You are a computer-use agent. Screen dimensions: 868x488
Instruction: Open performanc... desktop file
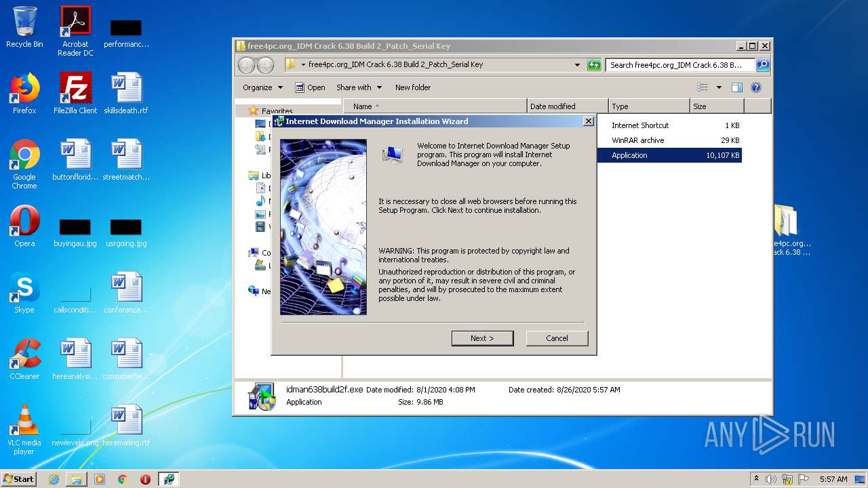[126, 34]
